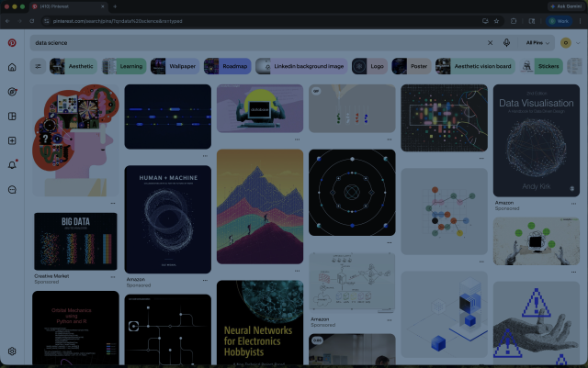Screen dimensions: 588x368
Task: Bookmark the page with star icon
Action: point(496,21)
